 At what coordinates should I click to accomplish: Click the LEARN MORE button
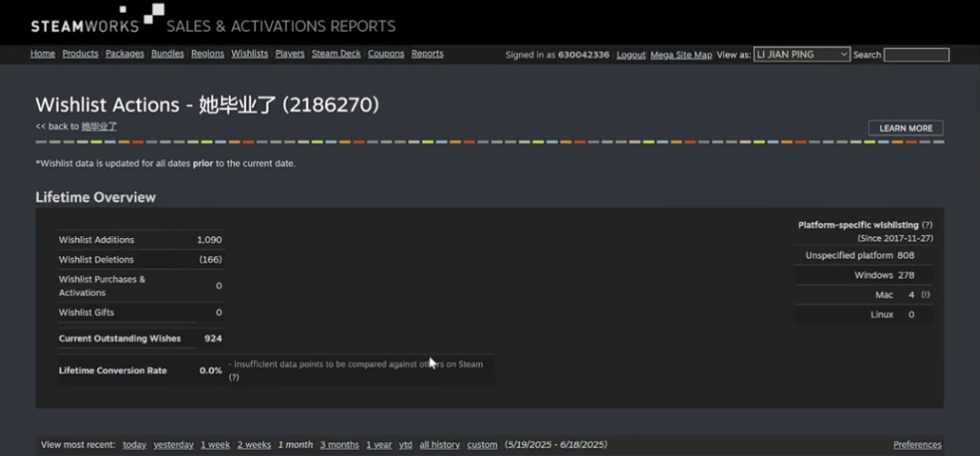tap(906, 128)
